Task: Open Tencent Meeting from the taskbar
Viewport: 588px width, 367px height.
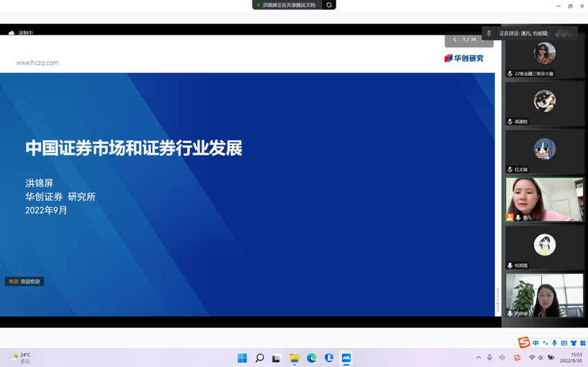Action: click(x=346, y=358)
